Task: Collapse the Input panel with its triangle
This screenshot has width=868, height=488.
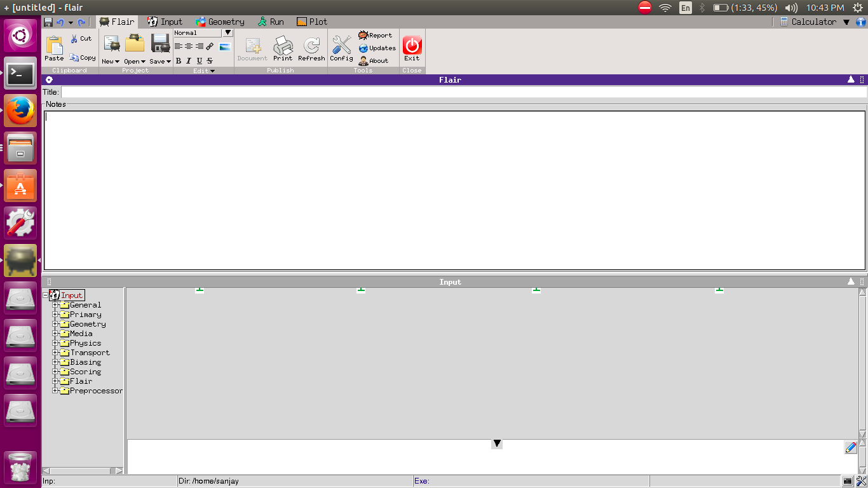Action: coord(851,281)
